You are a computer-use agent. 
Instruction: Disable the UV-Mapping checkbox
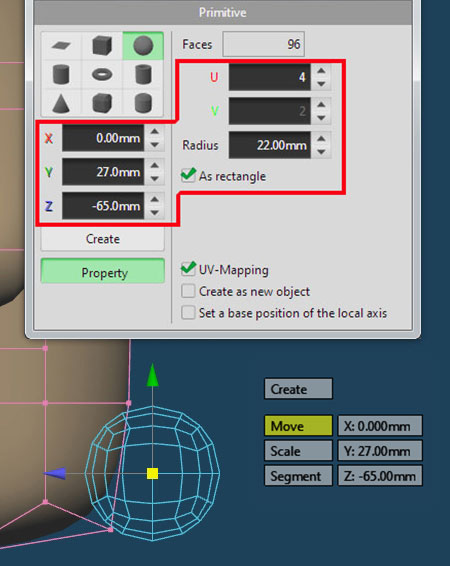pyautogui.click(x=188, y=269)
